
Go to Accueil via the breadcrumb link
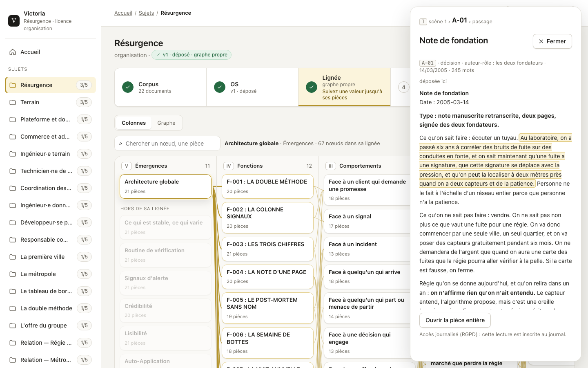(123, 13)
